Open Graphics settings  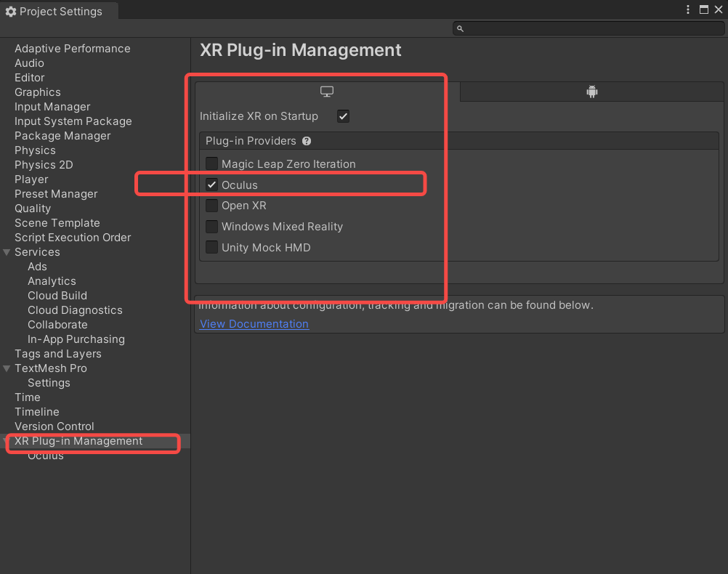pyautogui.click(x=38, y=92)
